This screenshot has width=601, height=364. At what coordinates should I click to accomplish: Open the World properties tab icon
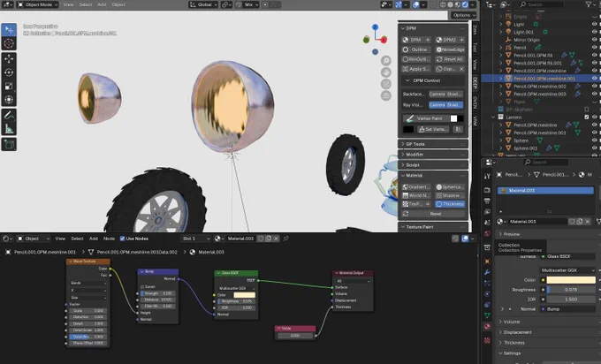click(x=487, y=233)
